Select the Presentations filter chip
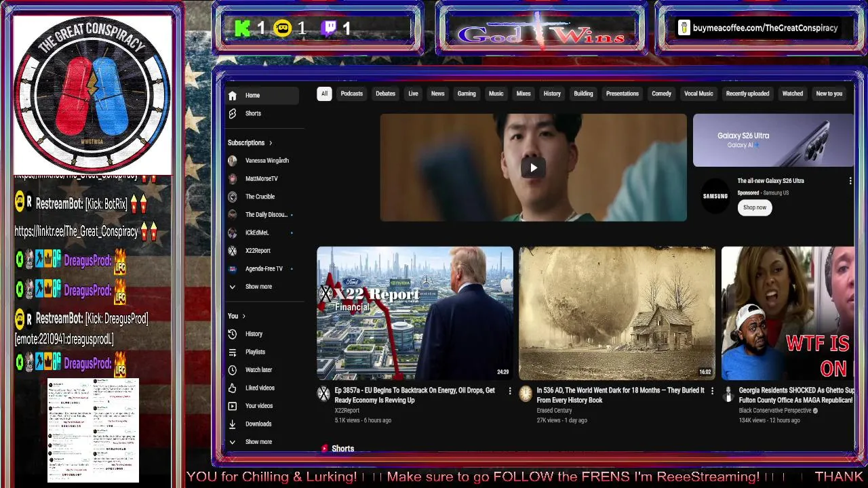Viewport: 868px width, 488px height. click(623, 94)
